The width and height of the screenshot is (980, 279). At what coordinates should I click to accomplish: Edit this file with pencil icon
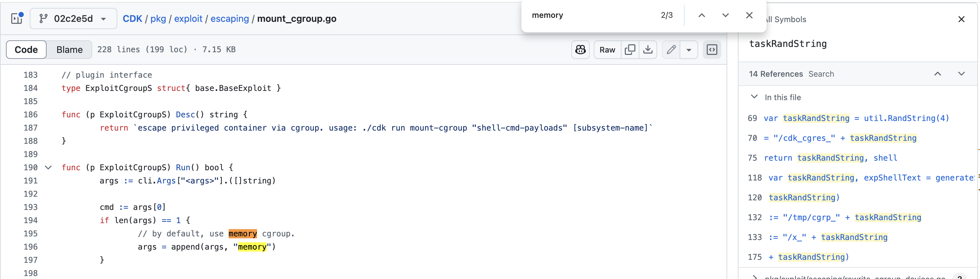point(671,50)
